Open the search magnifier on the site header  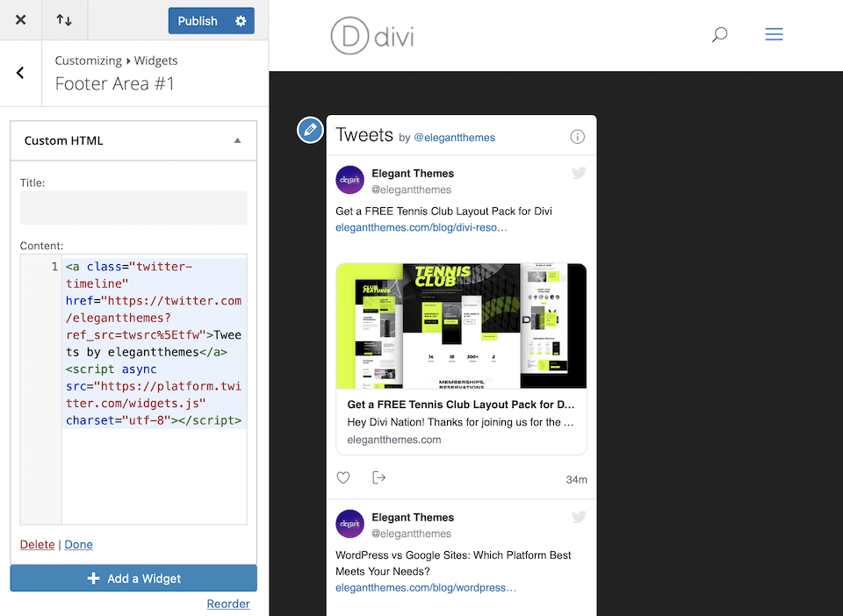pyautogui.click(x=718, y=34)
